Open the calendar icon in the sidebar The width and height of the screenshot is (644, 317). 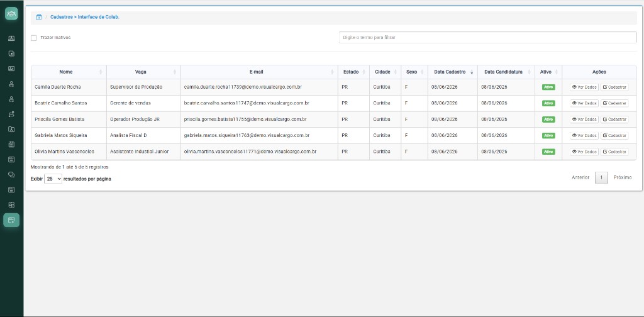tap(11, 144)
